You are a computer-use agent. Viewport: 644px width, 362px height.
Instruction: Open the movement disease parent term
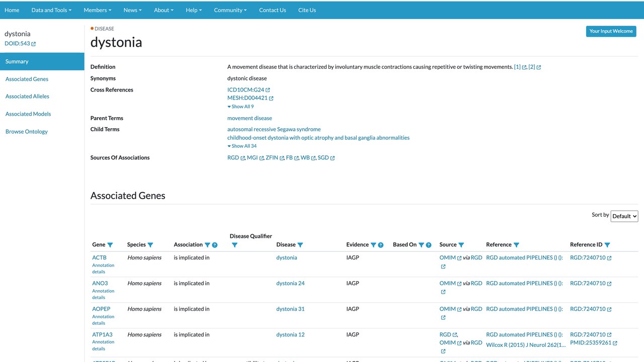(x=250, y=118)
